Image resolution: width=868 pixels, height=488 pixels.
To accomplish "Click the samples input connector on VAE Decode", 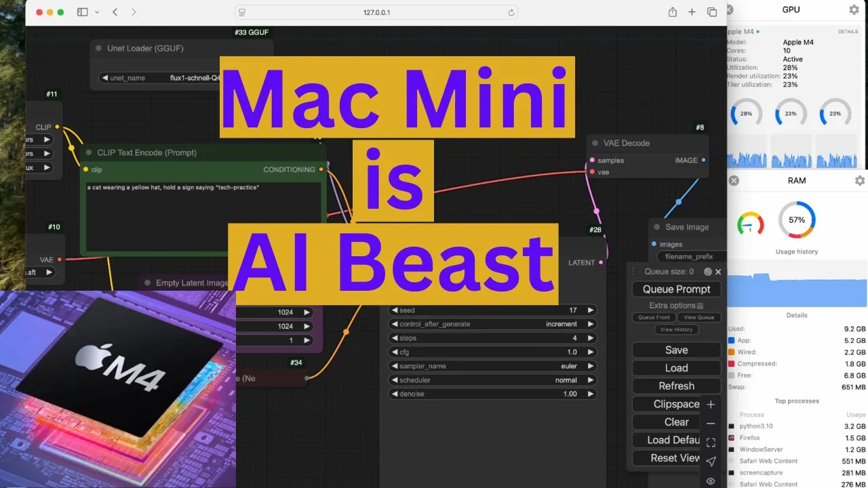I will (x=592, y=160).
